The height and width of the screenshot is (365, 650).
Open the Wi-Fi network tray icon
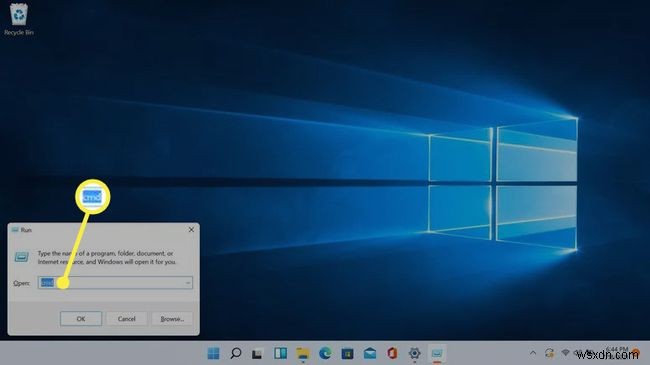coord(565,353)
